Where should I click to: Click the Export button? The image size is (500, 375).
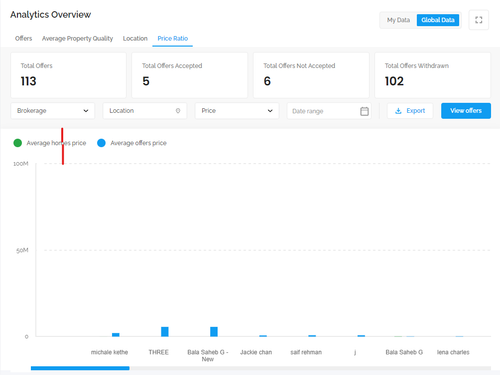coord(410,111)
